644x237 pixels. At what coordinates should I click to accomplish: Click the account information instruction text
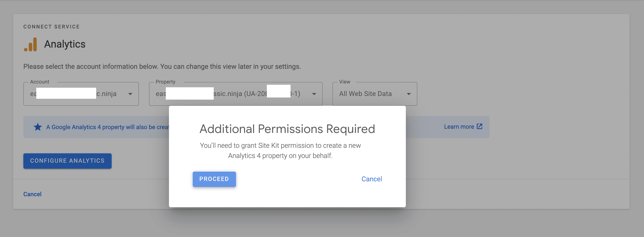coord(162,66)
